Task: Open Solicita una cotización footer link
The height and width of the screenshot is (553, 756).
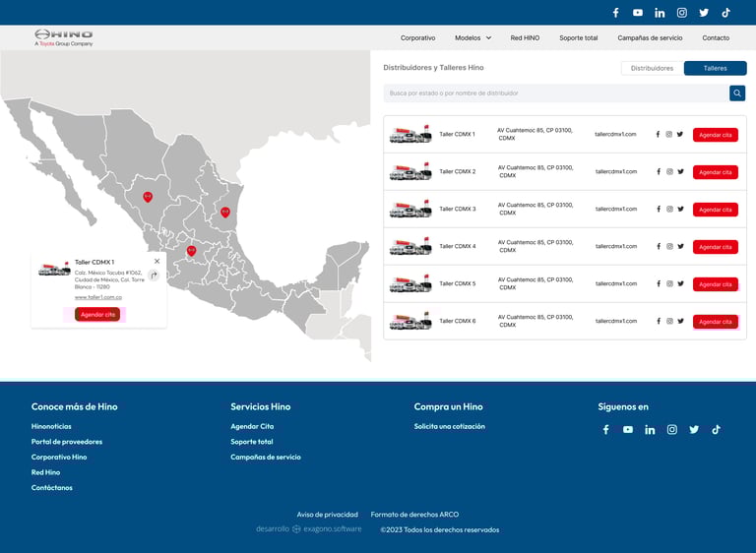Action: click(x=449, y=426)
